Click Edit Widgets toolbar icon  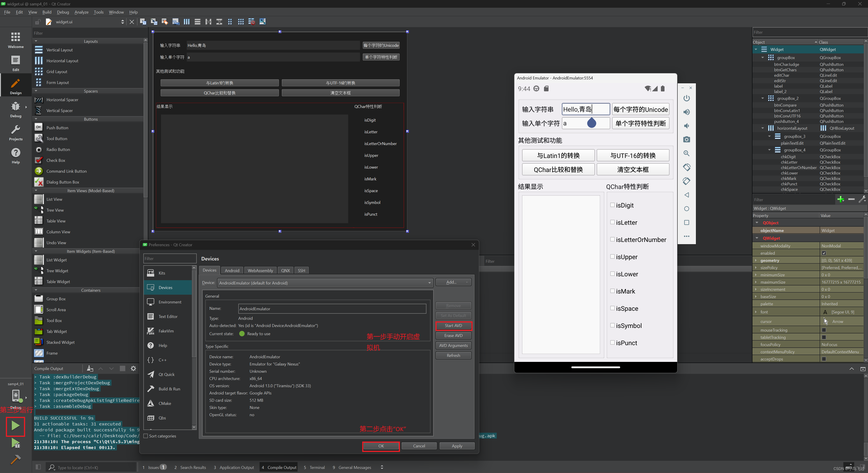143,21
